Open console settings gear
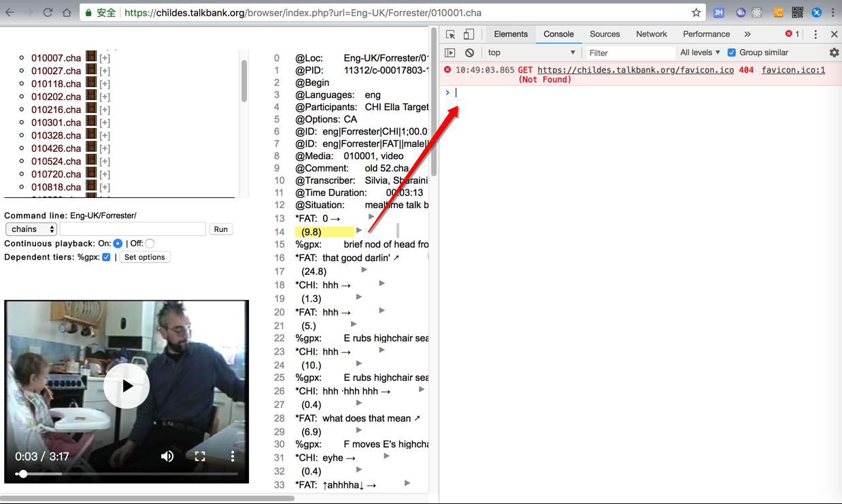This screenshot has height=504, width=842. [834, 52]
